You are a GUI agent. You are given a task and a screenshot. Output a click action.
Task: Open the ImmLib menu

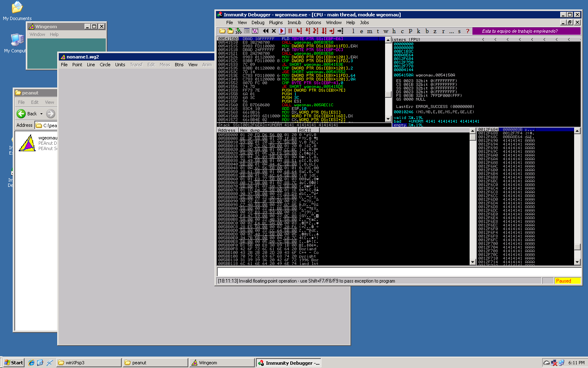pos(294,22)
